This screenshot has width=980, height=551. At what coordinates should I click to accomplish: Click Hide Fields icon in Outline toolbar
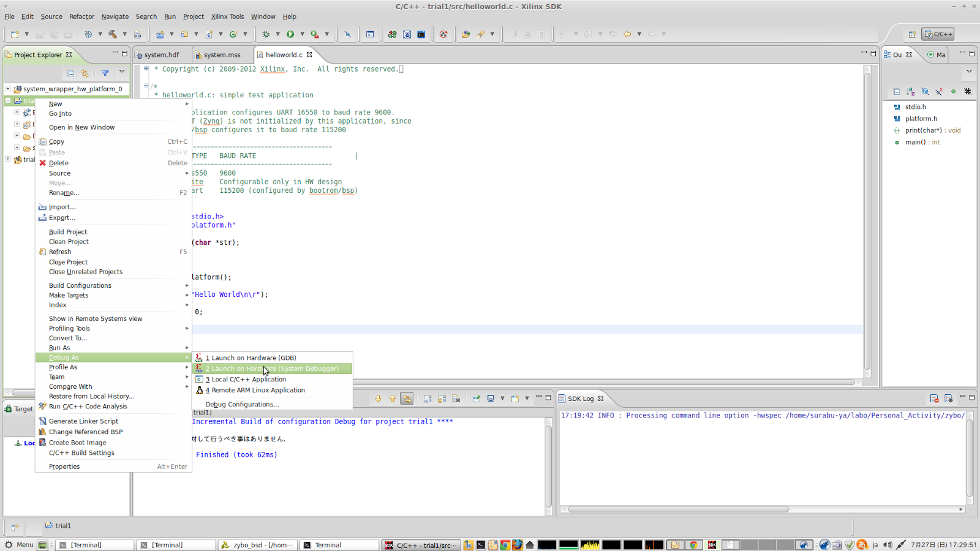(x=925, y=91)
